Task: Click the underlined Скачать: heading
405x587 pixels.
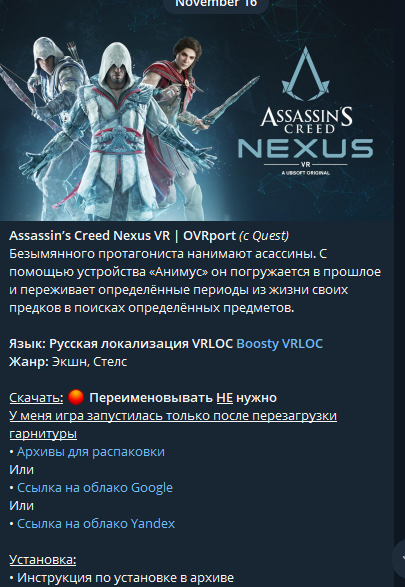Action: coord(36,398)
